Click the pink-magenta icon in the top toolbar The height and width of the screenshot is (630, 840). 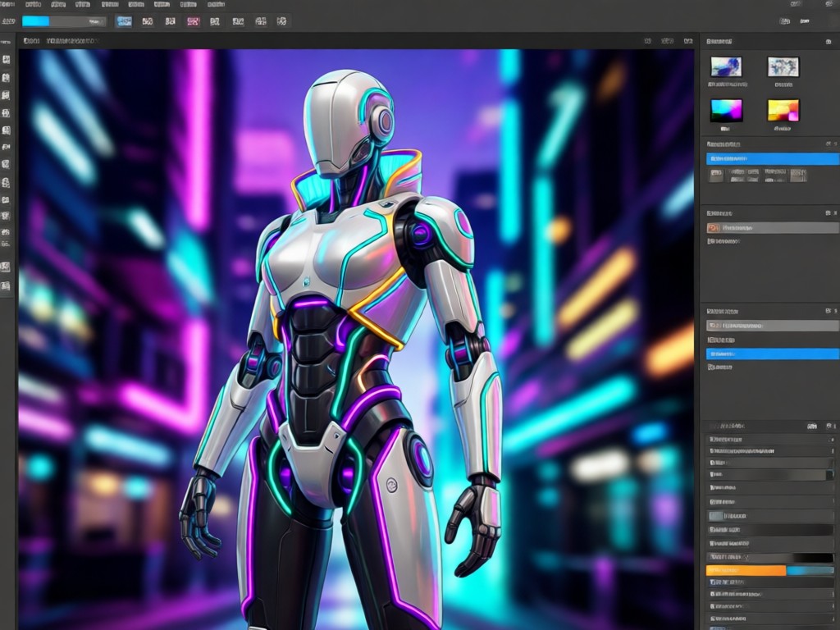(x=193, y=21)
